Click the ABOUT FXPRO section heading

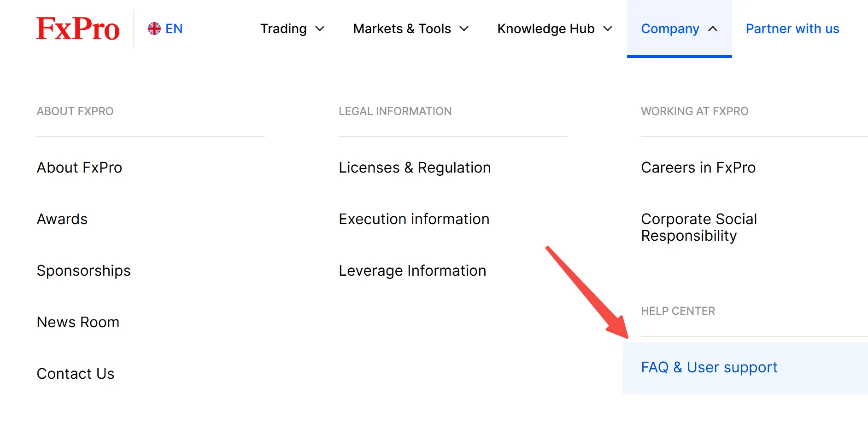(x=75, y=111)
